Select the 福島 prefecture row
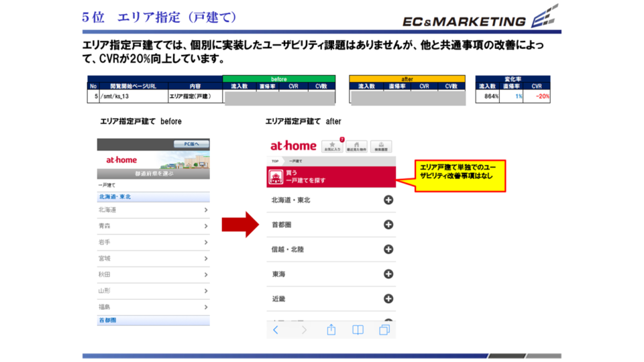 pyautogui.click(x=152, y=307)
